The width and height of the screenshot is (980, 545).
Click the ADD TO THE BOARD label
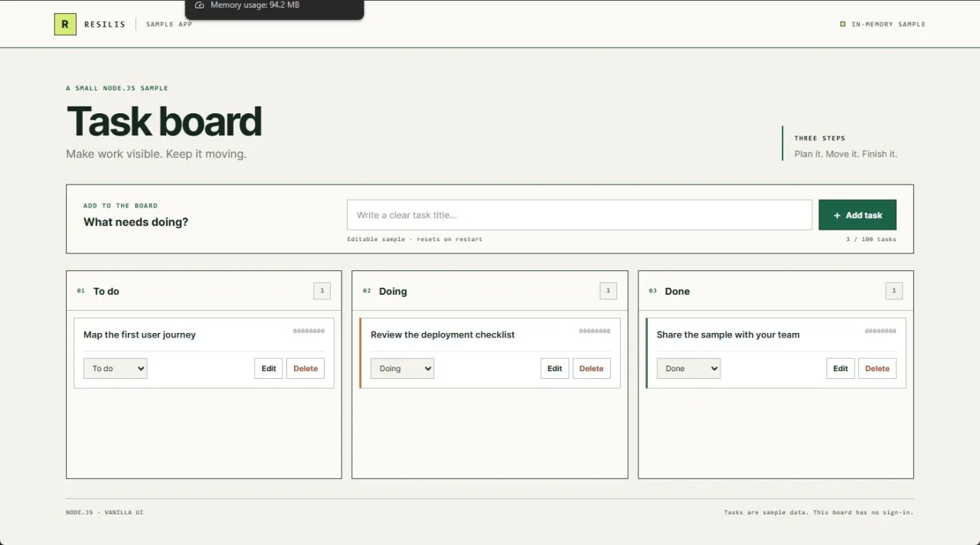point(120,206)
